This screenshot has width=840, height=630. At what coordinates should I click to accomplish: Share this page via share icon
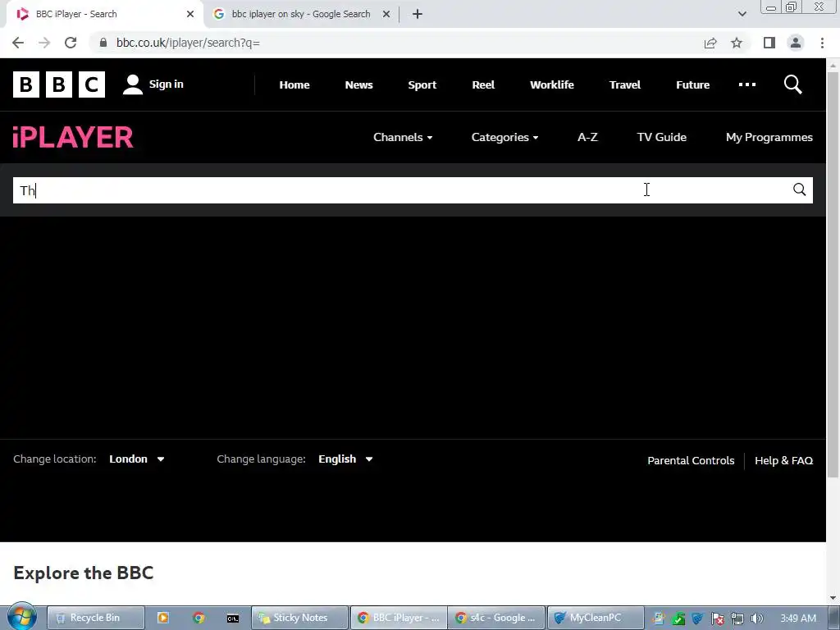pyautogui.click(x=710, y=43)
